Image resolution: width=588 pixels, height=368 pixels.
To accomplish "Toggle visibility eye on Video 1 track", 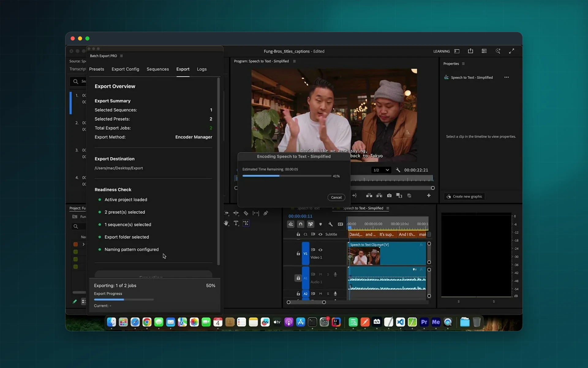I will click(320, 250).
